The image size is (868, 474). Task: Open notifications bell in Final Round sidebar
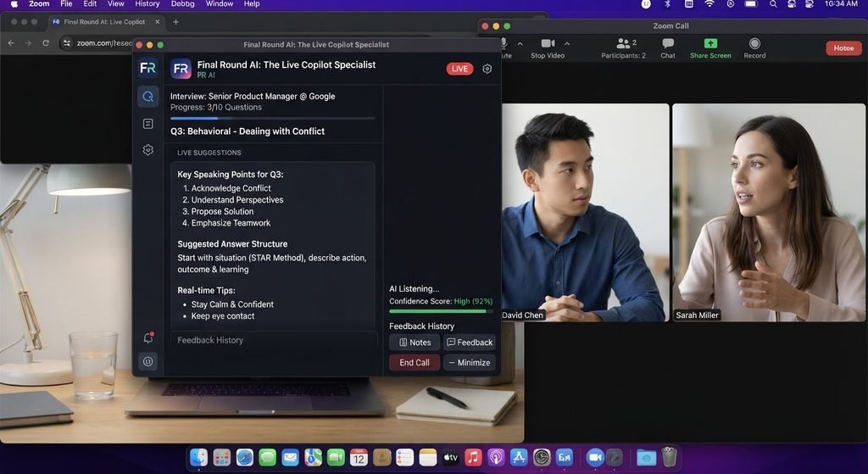pyautogui.click(x=147, y=337)
